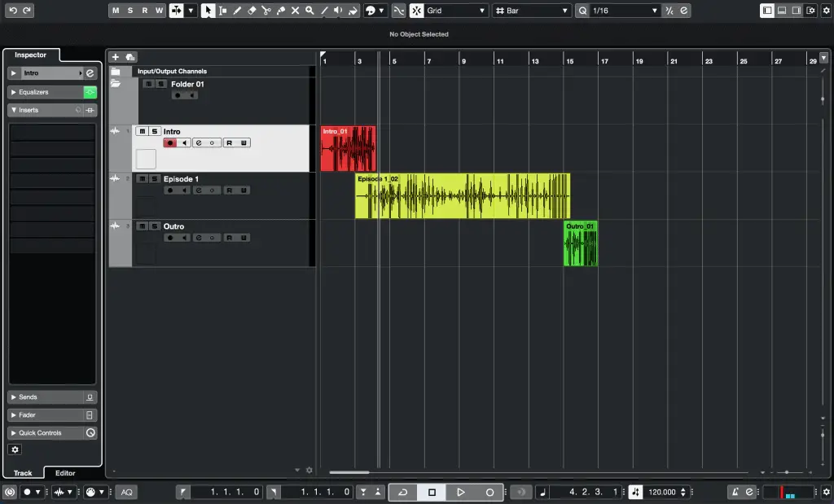Select the Draw pencil tool

click(x=237, y=10)
